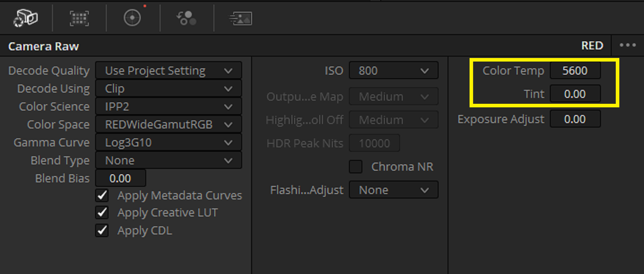Open the Decode Using dropdown

click(169, 89)
